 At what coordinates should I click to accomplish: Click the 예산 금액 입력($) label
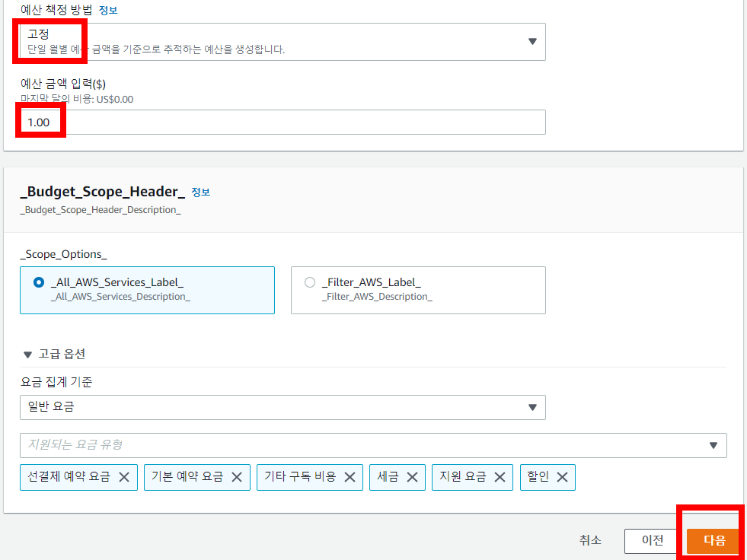tap(63, 84)
